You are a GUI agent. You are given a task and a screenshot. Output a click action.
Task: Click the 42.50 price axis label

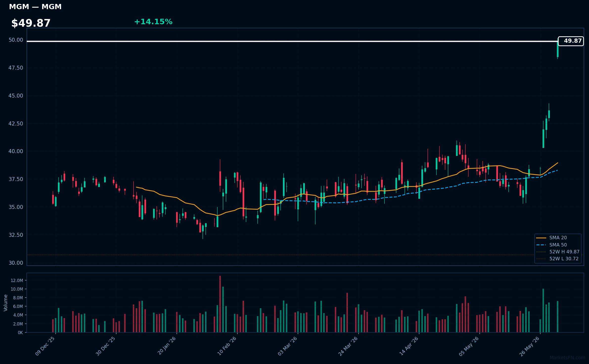coord(16,123)
